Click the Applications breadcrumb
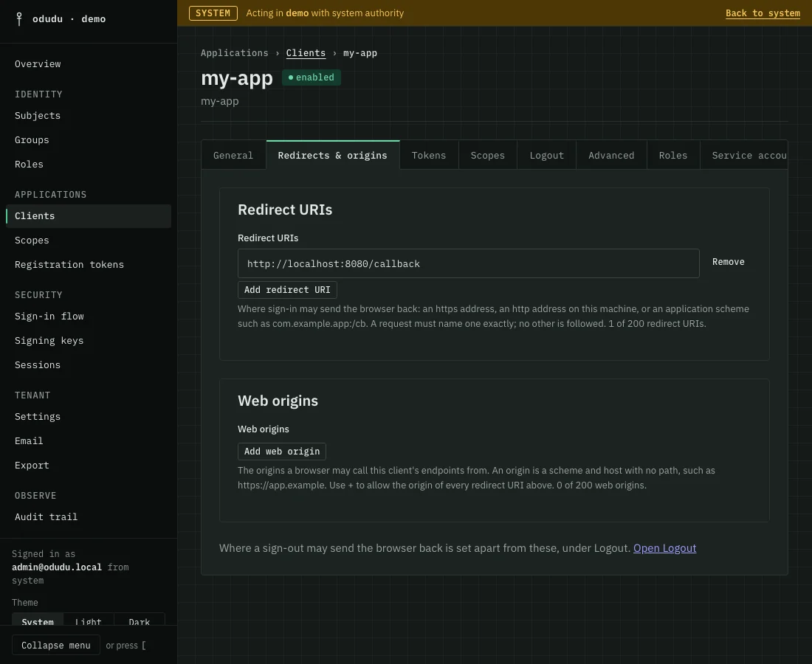This screenshot has height=664, width=812. 235,53
